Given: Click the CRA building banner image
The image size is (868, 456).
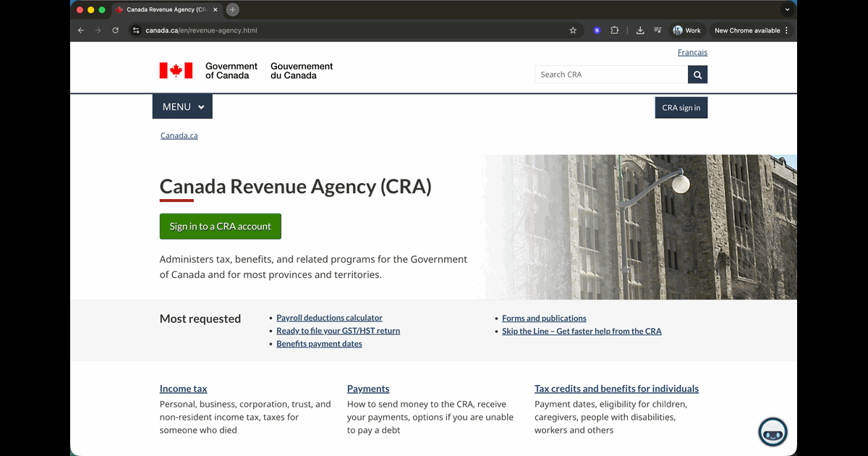Looking at the screenshot, I should pyautogui.click(x=640, y=227).
